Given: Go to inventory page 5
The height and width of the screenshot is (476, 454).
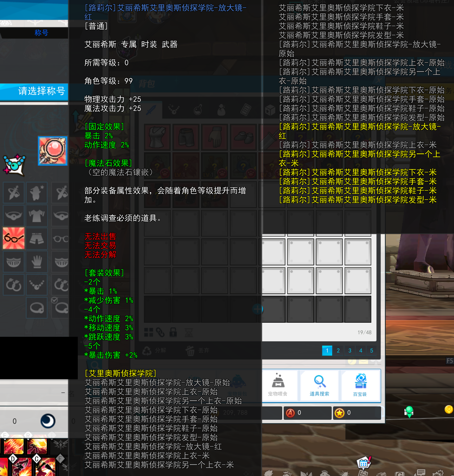Looking at the screenshot, I should click(372, 350).
